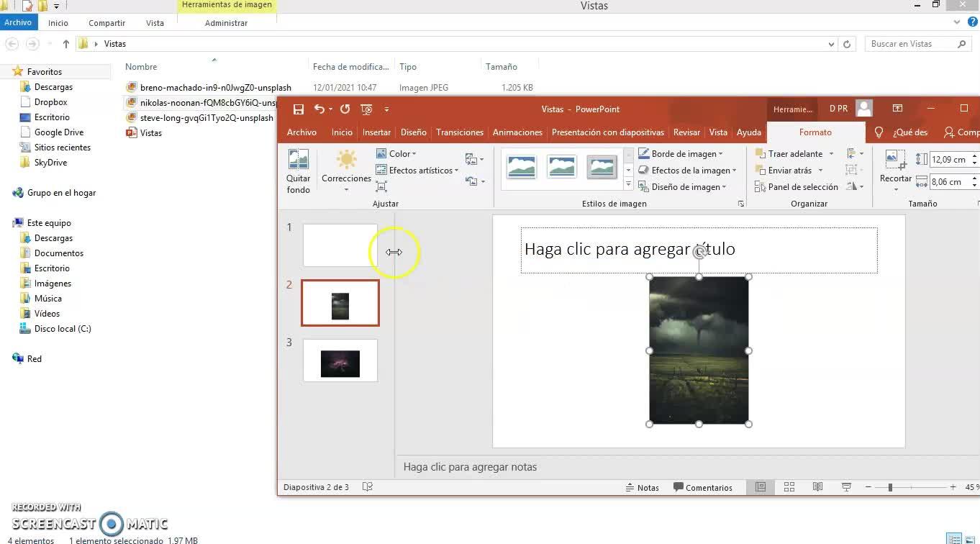Image resolution: width=980 pixels, height=544 pixels.
Task: Open the Recortar crop tool
Action: 895,171
